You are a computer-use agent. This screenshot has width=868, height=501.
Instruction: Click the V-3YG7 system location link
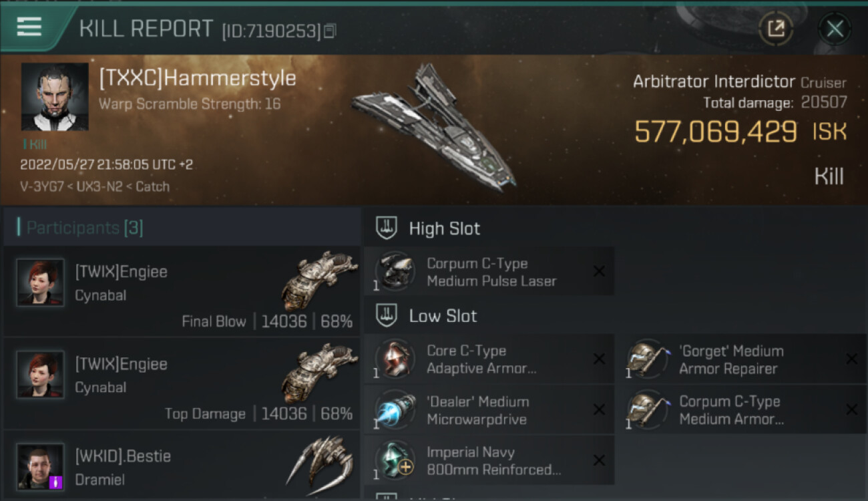click(x=42, y=186)
